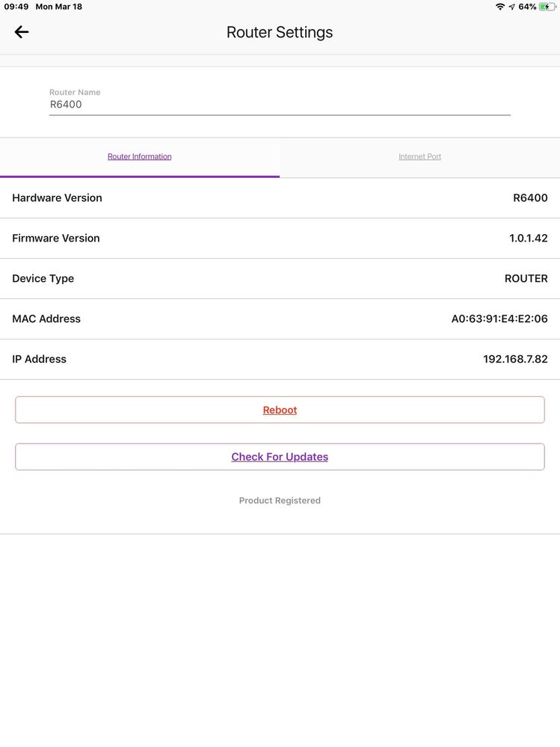Tap firmware value 1.0.1.42
The image size is (560, 747).
click(x=528, y=239)
